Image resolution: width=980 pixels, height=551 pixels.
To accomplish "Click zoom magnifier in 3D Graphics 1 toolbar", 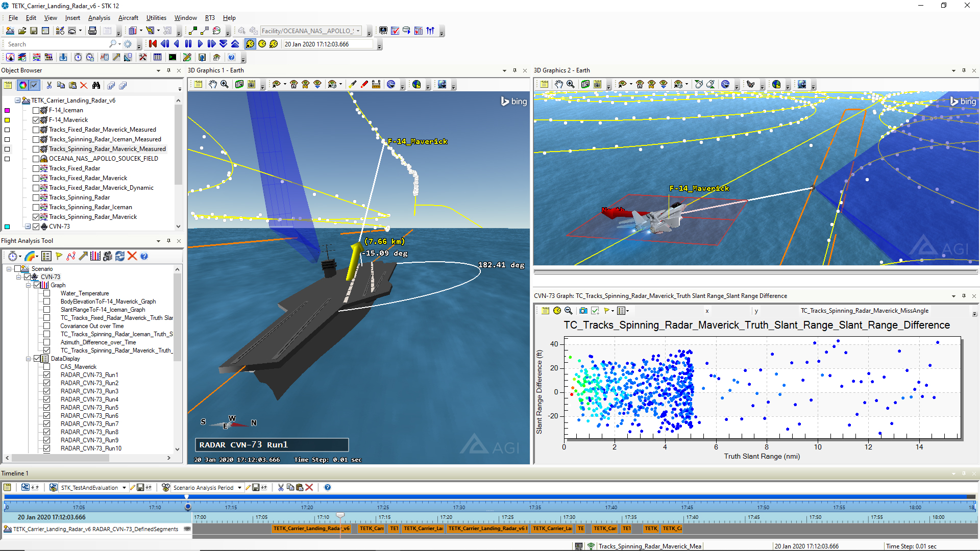I will 225,85.
